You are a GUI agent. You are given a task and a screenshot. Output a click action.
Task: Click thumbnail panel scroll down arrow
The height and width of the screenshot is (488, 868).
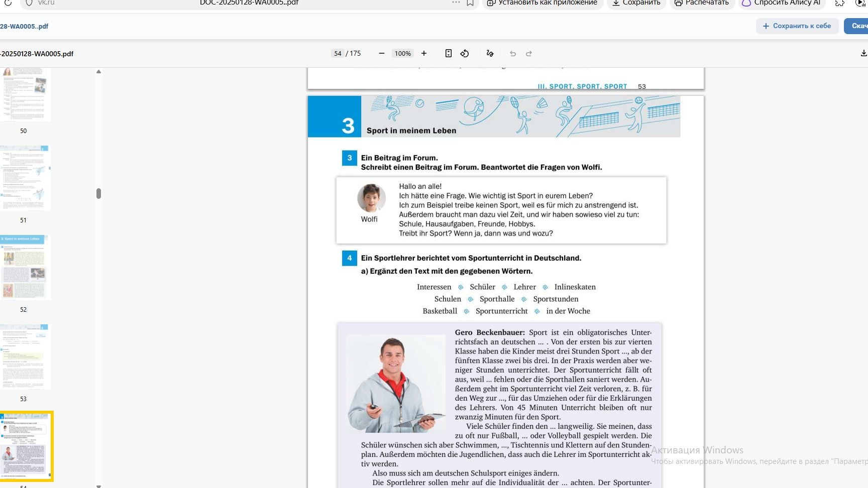98,485
